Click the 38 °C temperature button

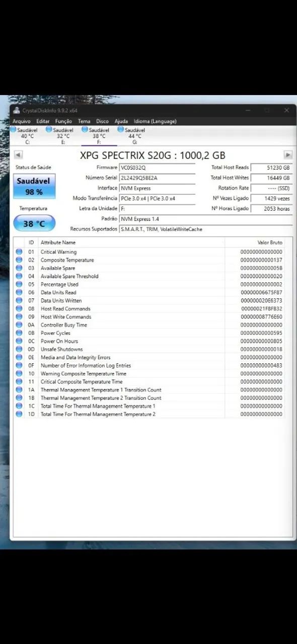pyautogui.click(x=34, y=223)
